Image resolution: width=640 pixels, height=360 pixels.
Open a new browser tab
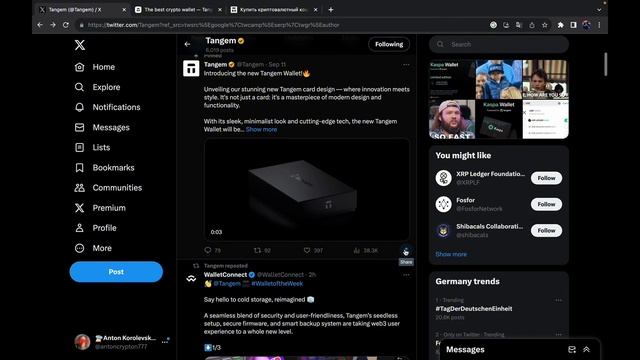click(331, 9)
